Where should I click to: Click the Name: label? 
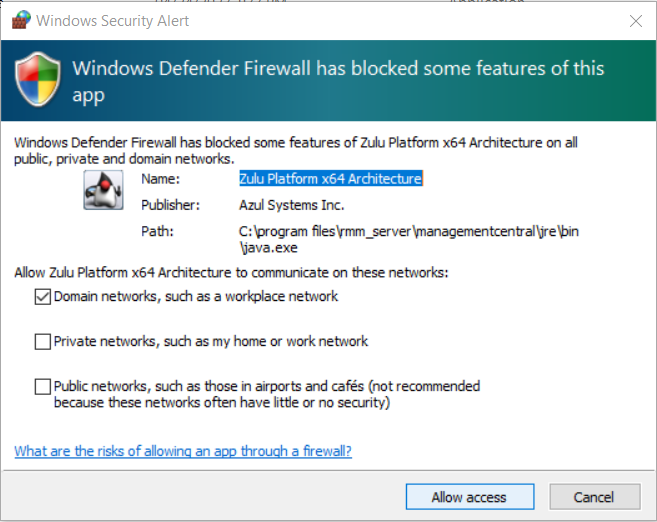160,179
